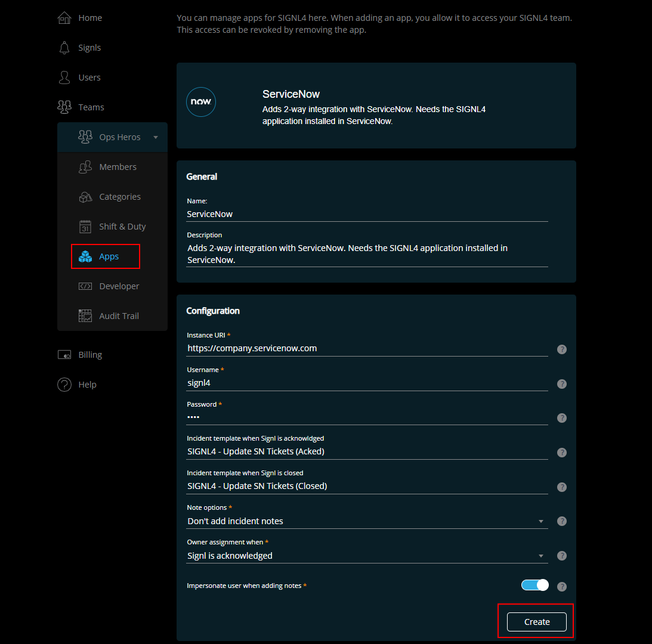
Task: Click the Users person icon
Action: (x=64, y=78)
